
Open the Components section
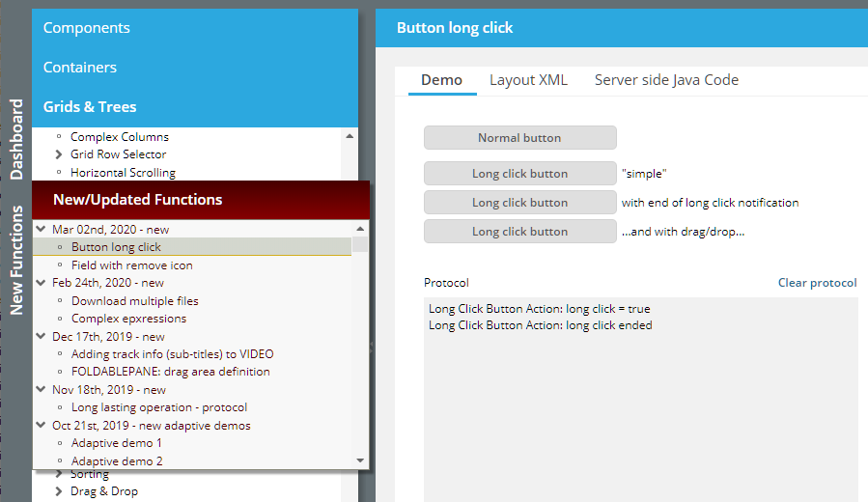(87, 28)
